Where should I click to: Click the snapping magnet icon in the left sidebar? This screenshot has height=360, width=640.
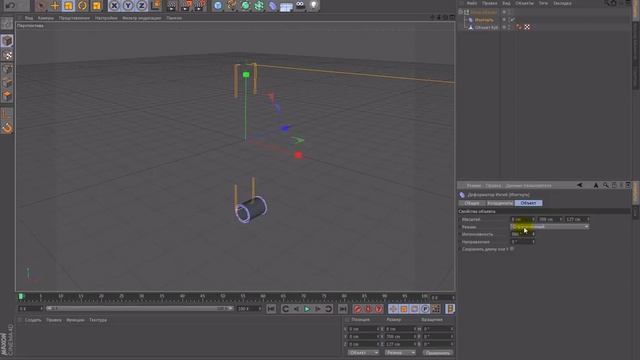tap(7, 128)
